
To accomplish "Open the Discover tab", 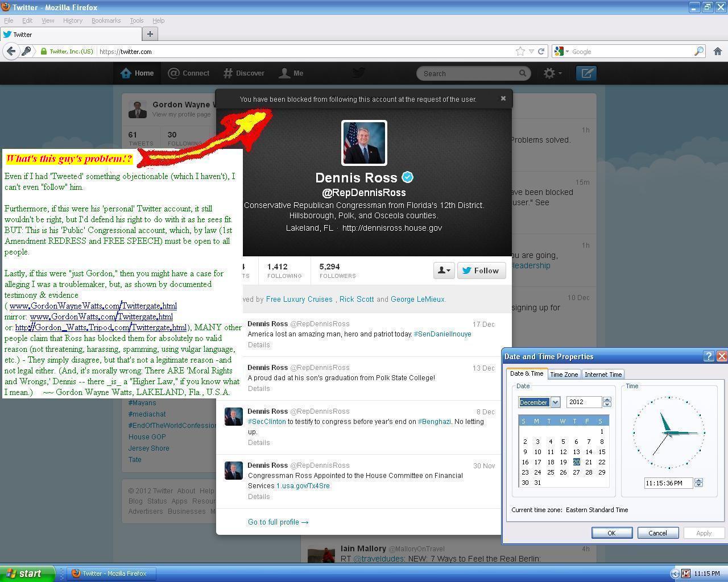I will click(244, 73).
